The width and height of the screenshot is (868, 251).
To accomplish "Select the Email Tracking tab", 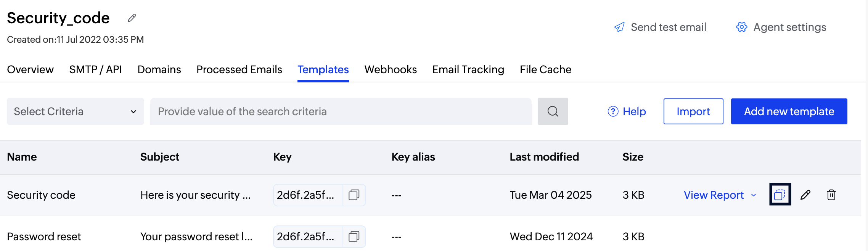I will (x=468, y=69).
